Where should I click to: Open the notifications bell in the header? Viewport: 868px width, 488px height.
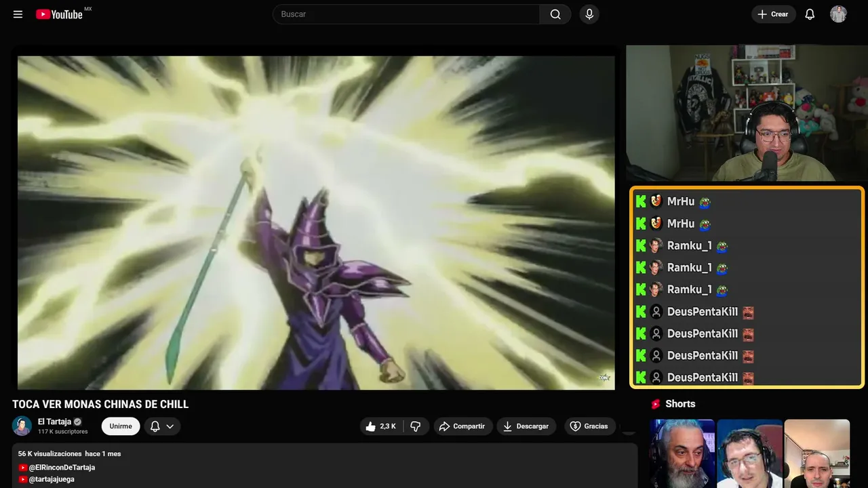coord(810,14)
